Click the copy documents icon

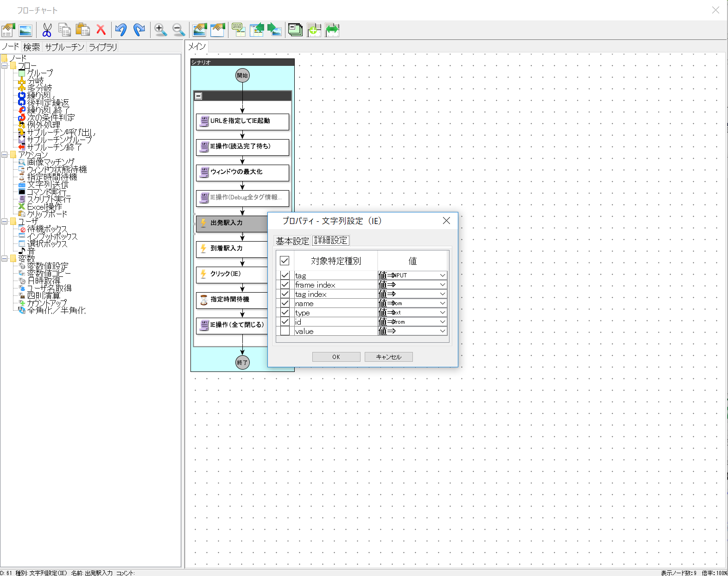[65, 30]
